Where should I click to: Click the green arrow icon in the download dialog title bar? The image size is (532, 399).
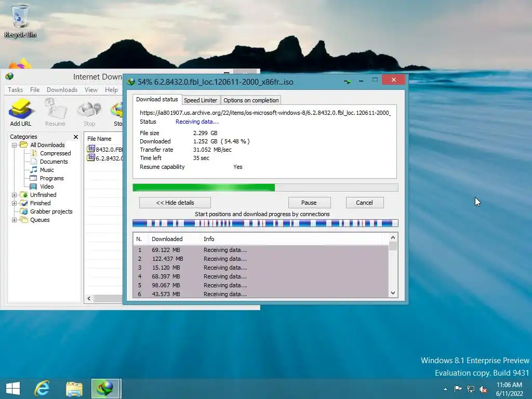[x=347, y=82]
